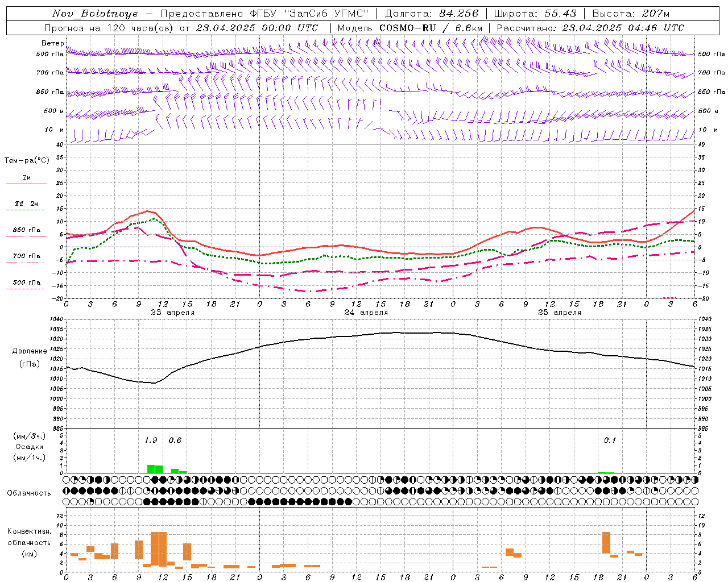The height and width of the screenshot is (582, 728).
Task: Click the green precipitation bar below the 1.9 value
Action: tap(155, 469)
